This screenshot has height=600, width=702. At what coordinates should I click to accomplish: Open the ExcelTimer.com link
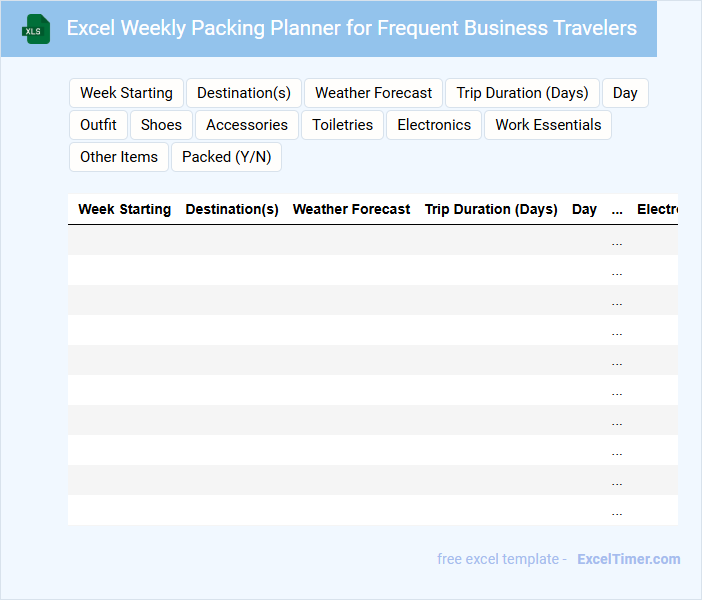(628, 559)
